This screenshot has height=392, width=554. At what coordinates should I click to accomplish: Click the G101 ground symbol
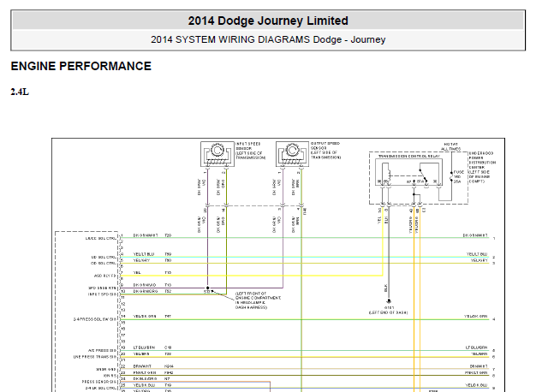coord(389,301)
